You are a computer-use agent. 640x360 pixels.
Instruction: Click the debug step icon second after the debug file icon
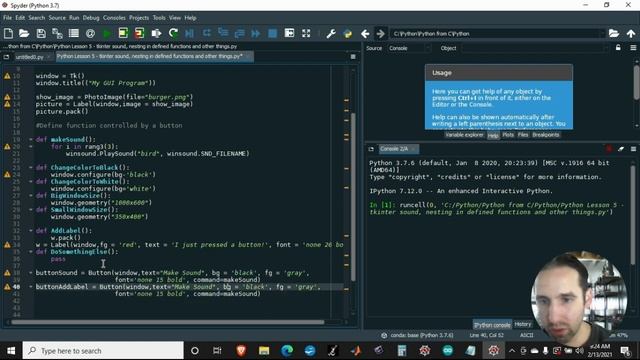[223, 33]
